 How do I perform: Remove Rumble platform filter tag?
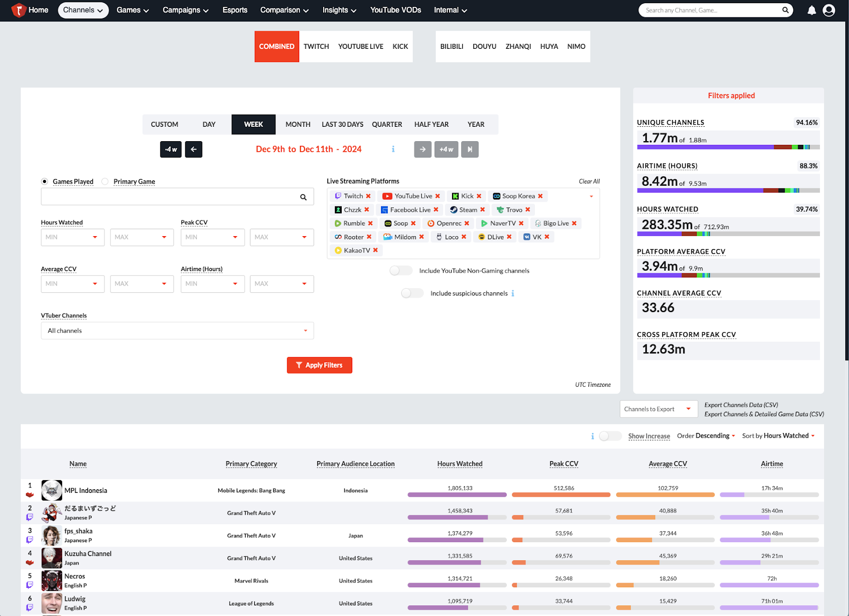pyautogui.click(x=370, y=223)
